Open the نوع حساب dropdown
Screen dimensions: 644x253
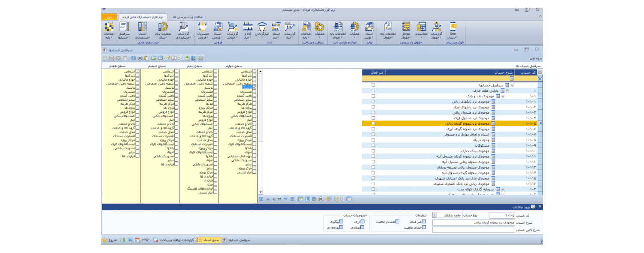tap(434, 215)
